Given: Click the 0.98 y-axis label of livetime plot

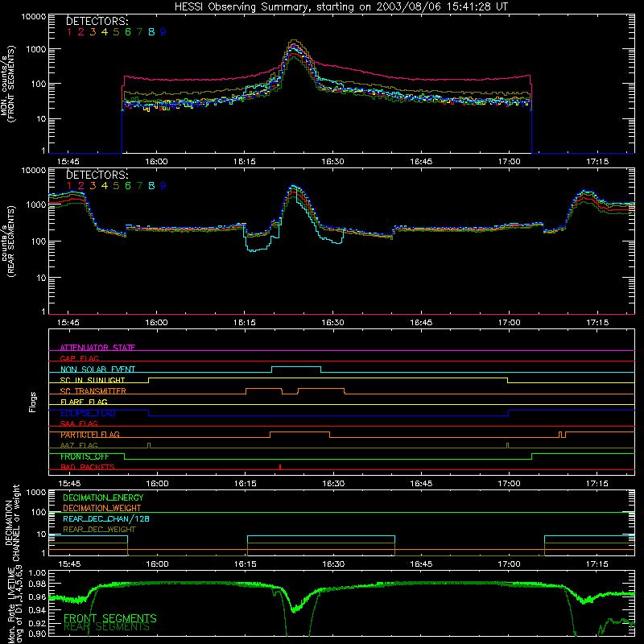Looking at the screenshot, I should (x=37, y=584).
